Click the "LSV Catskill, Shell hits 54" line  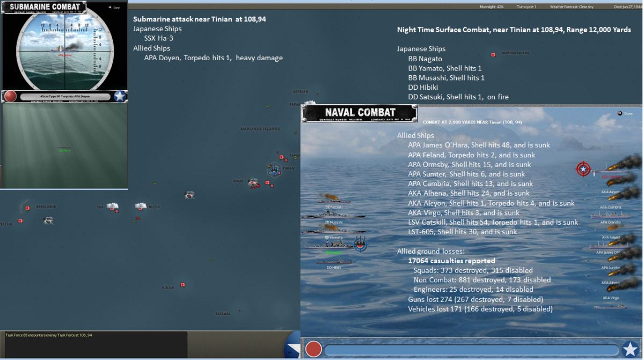coord(493,222)
